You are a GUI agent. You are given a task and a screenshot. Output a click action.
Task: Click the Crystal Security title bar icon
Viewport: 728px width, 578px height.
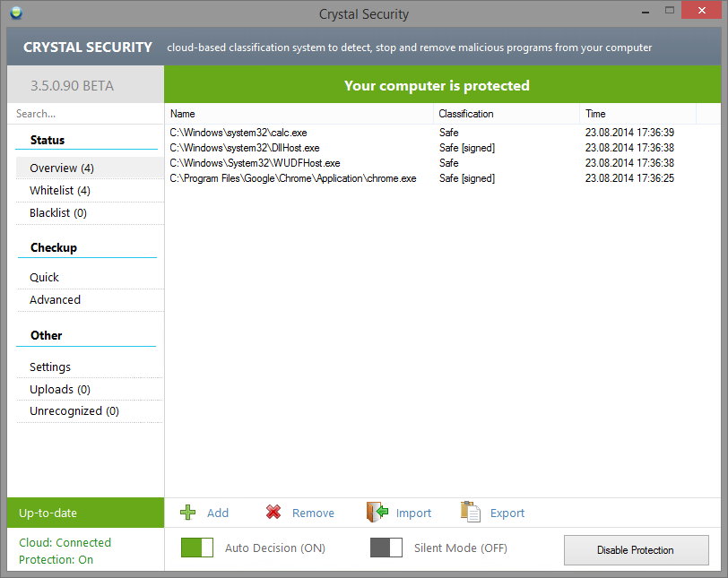point(18,13)
